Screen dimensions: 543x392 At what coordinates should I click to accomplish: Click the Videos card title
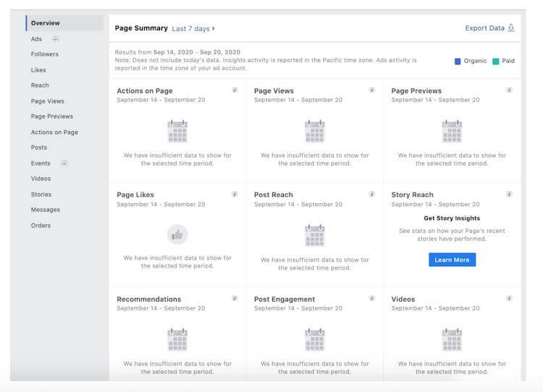pyautogui.click(x=403, y=299)
